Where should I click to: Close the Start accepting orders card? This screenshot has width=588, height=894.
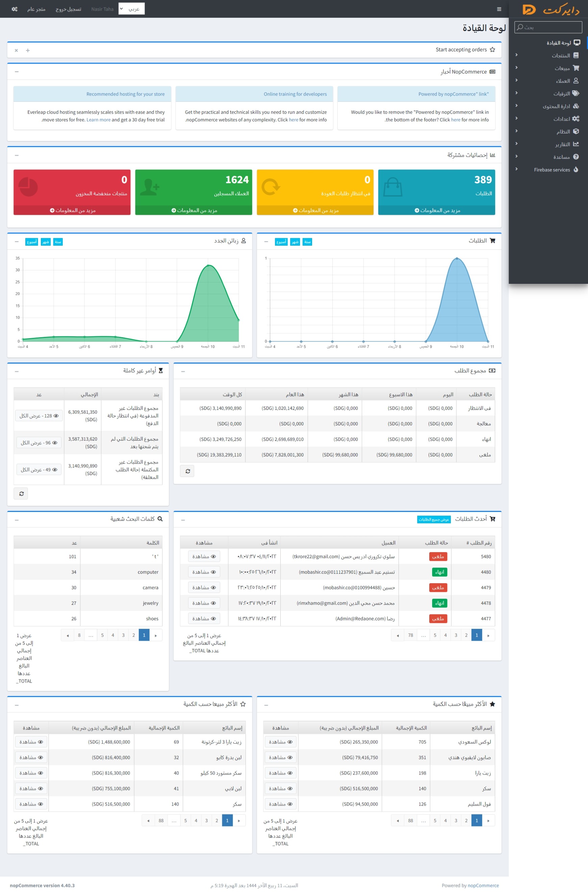tap(17, 50)
